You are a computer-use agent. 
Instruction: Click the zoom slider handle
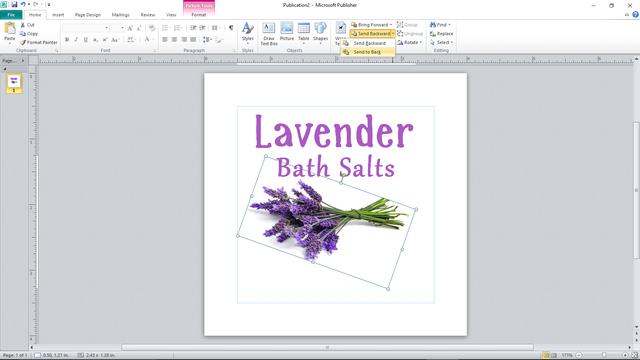(604, 356)
